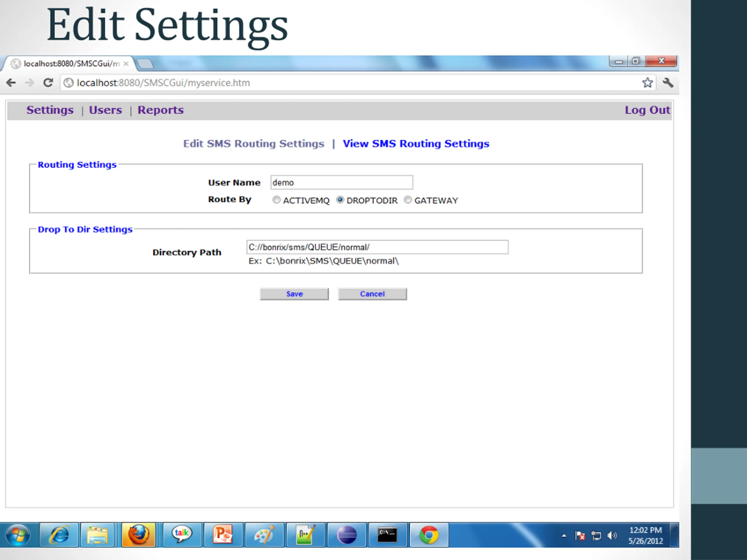Viewport: 747px width, 560px height.
Task: Open View SMS Routing Settings link
Action: click(x=416, y=144)
